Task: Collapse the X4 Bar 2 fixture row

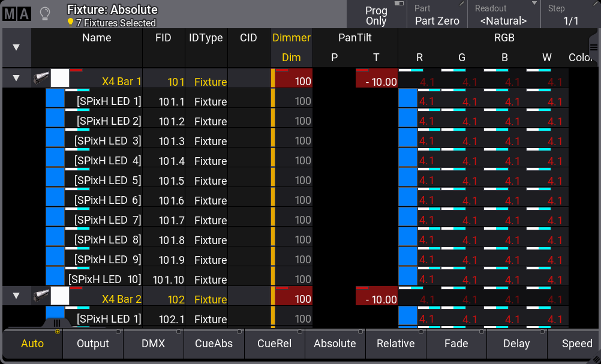Action: tap(16, 296)
